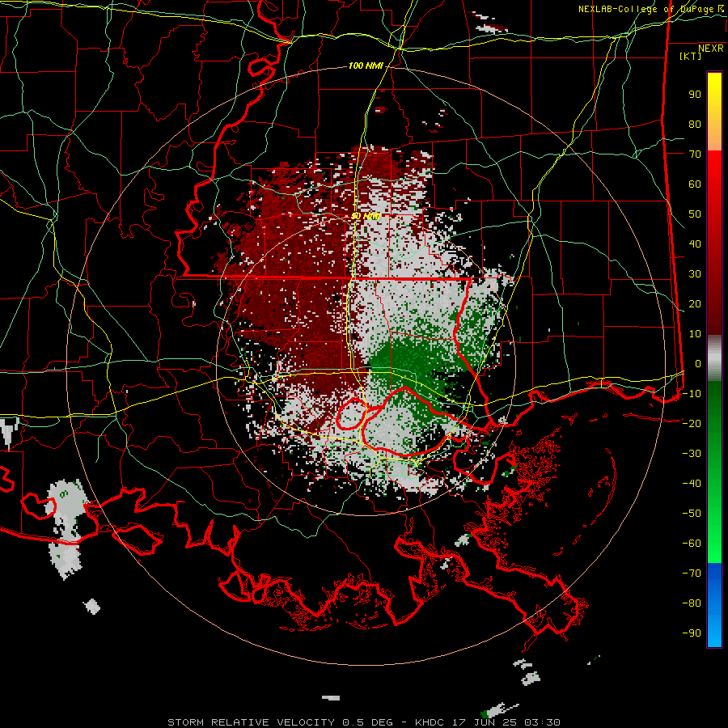Click the 30 value on velocity scale
728x728 pixels.
coord(695,274)
